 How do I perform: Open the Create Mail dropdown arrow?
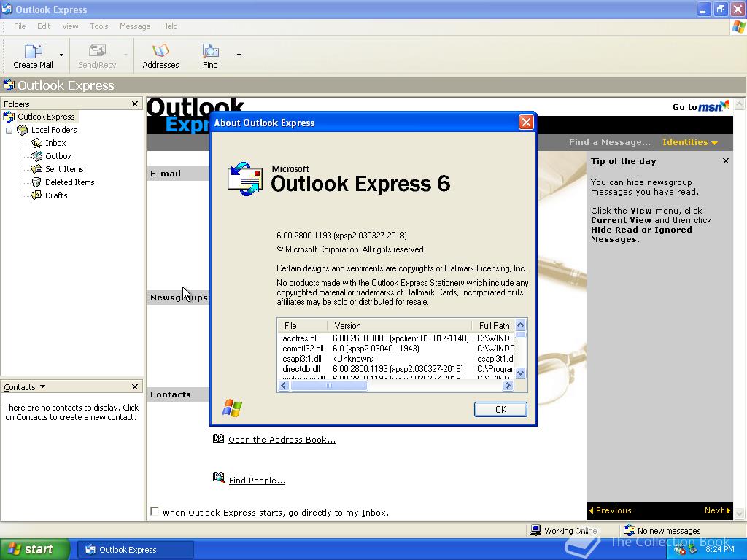point(61,55)
